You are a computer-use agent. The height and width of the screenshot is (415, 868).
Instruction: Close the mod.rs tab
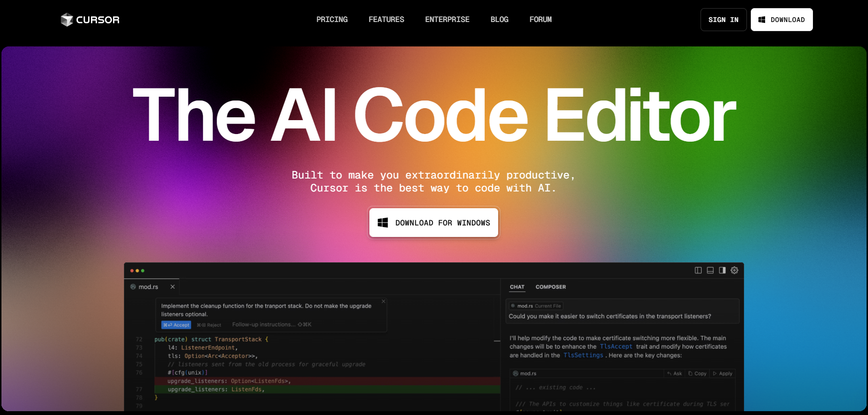tap(173, 287)
